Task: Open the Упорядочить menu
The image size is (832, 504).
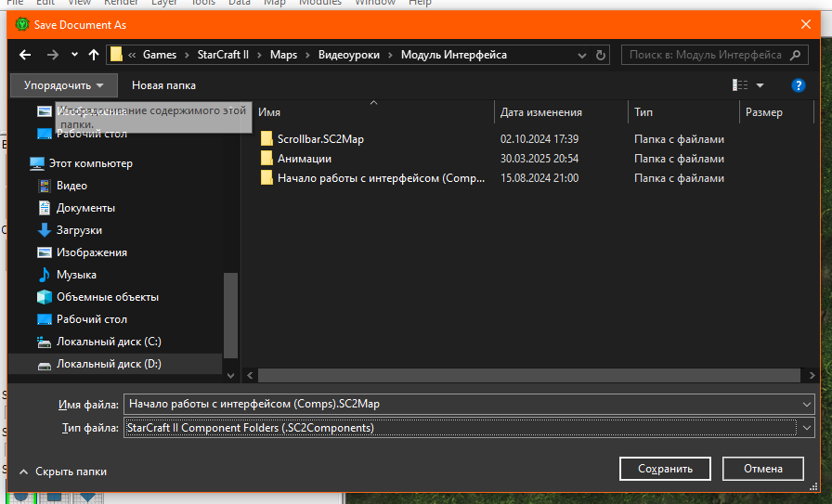Action: coord(64,85)
